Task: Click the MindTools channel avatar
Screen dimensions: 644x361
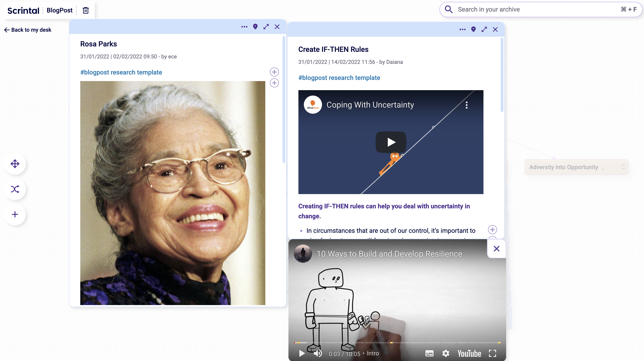Action: 313,105
